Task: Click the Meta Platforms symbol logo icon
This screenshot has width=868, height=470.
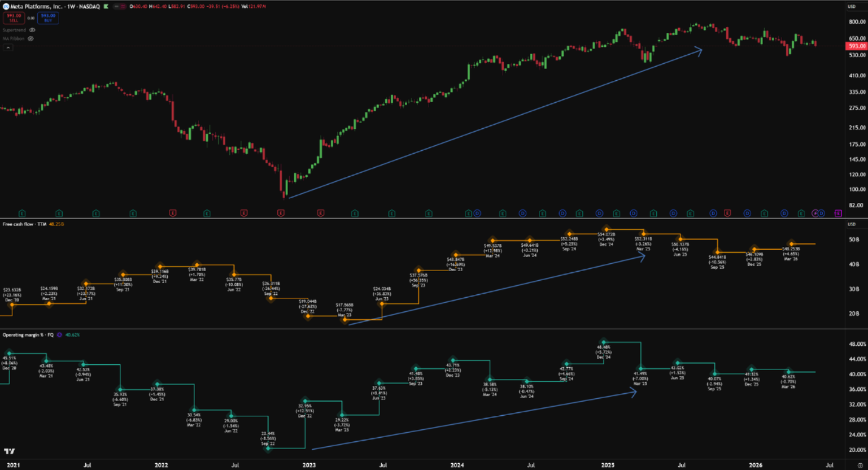Action: tap(6, 7)
